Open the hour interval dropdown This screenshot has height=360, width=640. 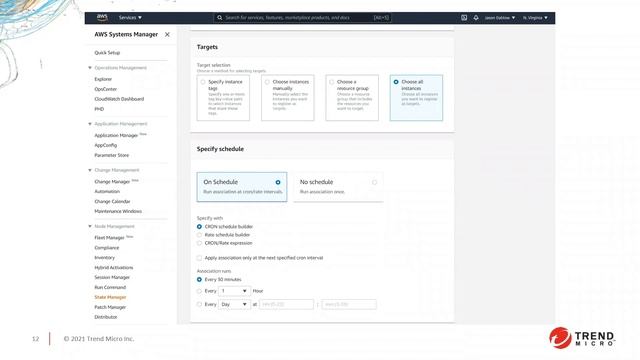234,291
